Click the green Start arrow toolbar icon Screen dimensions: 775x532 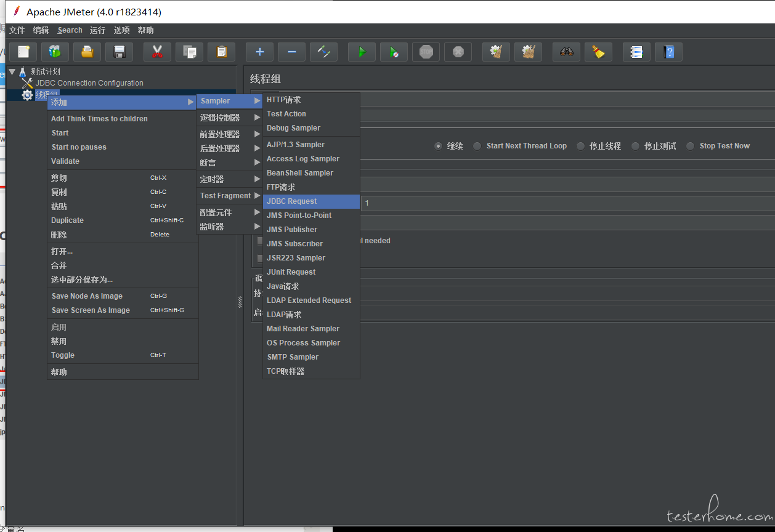[x=362, y=52]
